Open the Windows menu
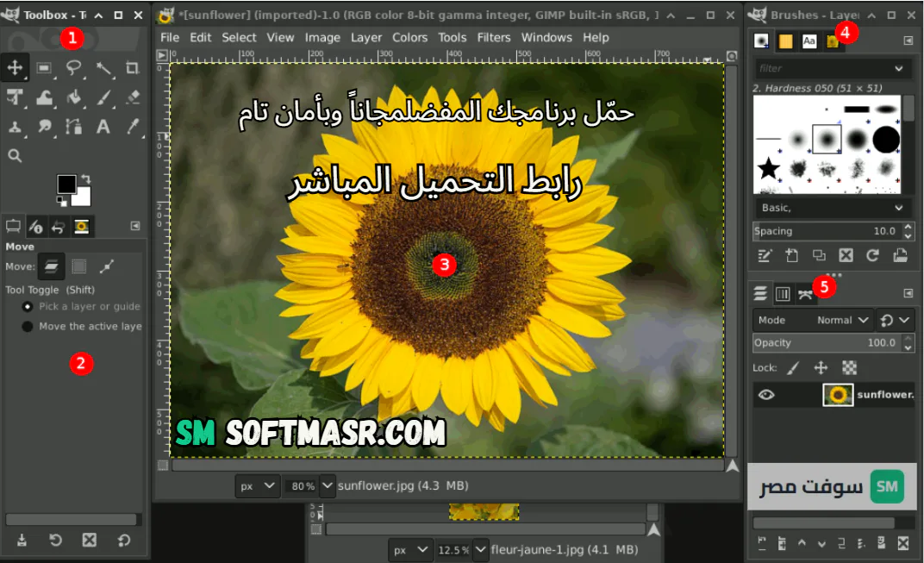The height and width of the screenshot is (563, 924). click(546, 37)
